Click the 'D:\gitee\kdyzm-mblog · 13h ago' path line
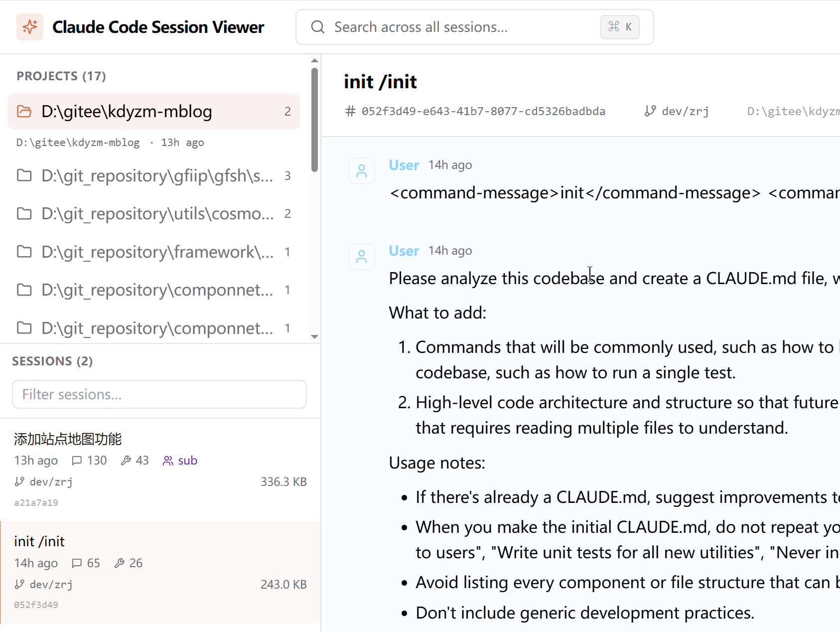Image resolution: width=840 pixels, height=632 pixels. [110, 143]
